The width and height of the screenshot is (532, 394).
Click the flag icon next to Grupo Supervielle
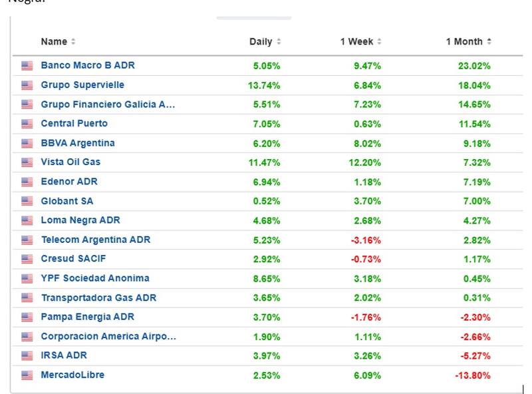click(27, 85)
